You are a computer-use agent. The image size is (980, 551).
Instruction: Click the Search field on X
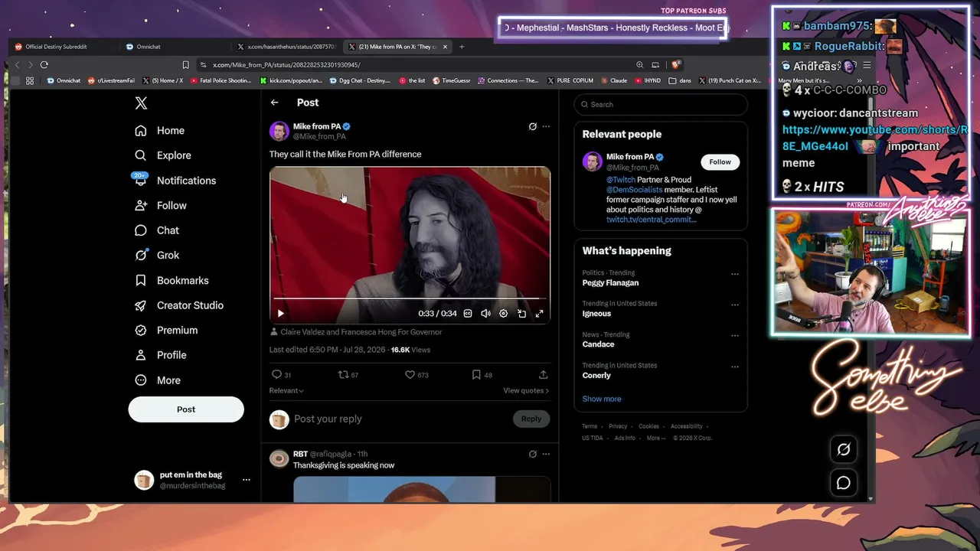click(x=661, y=105)
